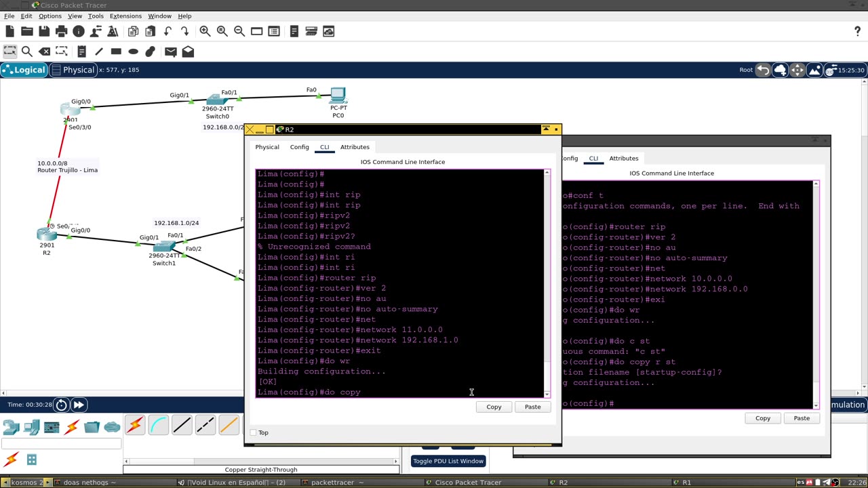
Task: Open the Custom Devices dialog icon
Action: pos(274,31)
